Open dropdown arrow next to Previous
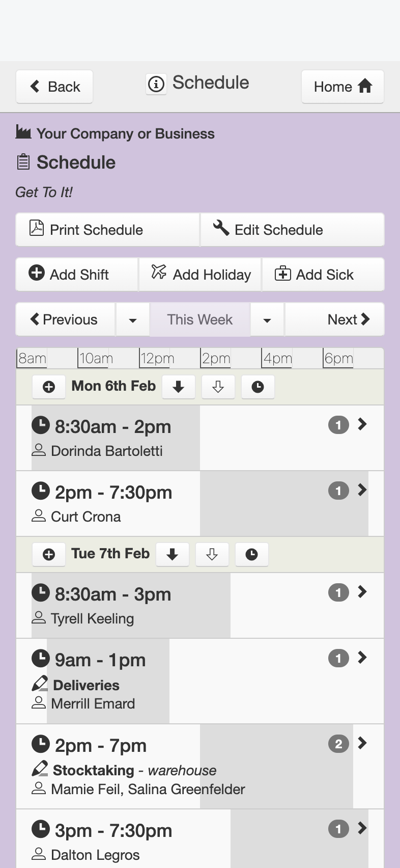 click(133, 320)
